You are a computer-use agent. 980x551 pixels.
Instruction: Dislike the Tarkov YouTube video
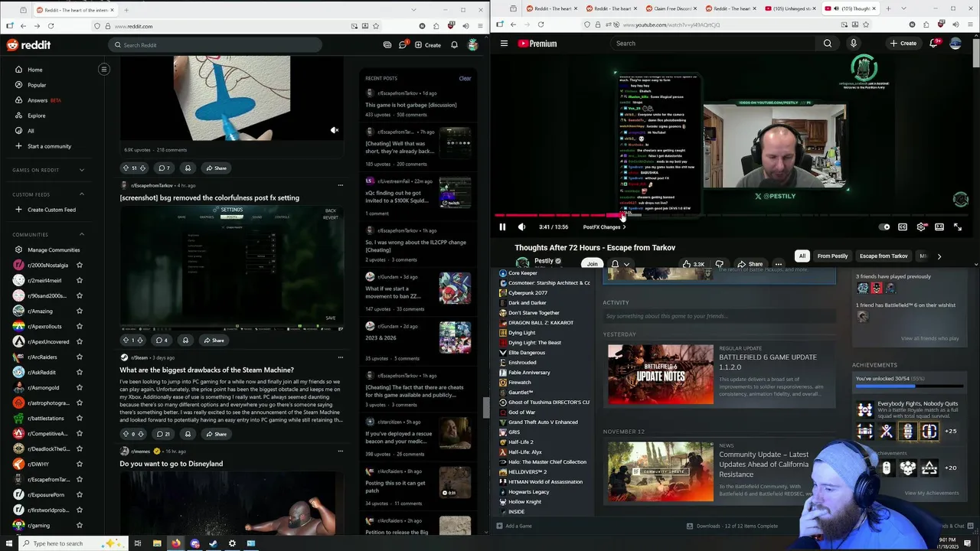[x=719, y=264]
